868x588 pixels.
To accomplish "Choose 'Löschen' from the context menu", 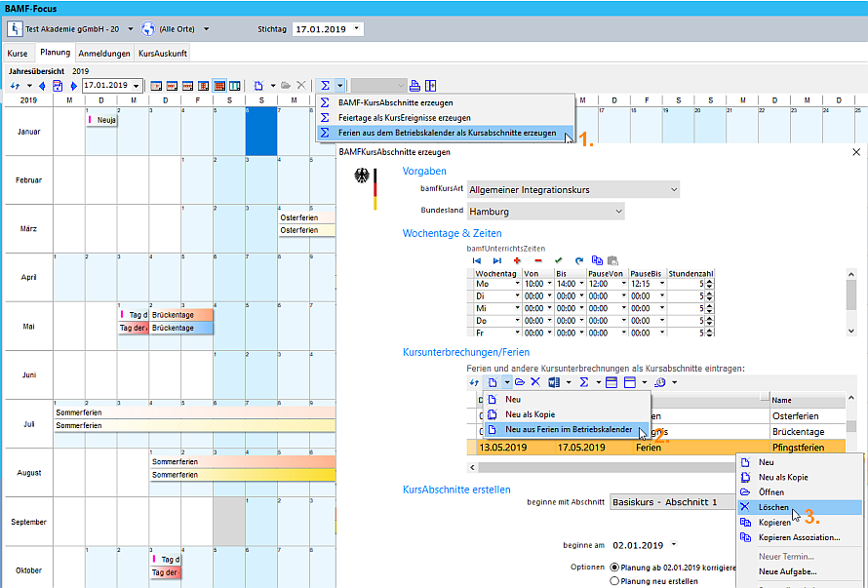I will [772, 508].
